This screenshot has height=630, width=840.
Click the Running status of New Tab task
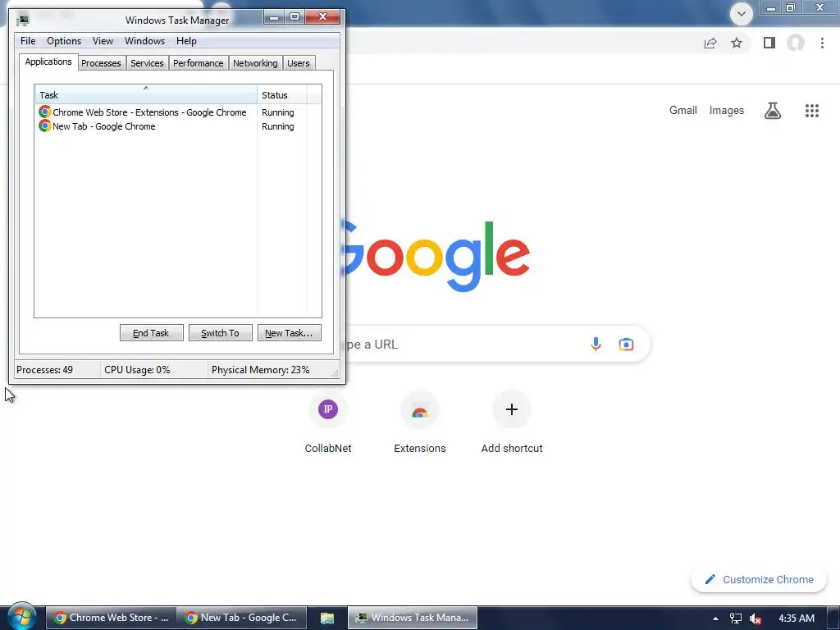pyautogui.click(x=277, y=126)
